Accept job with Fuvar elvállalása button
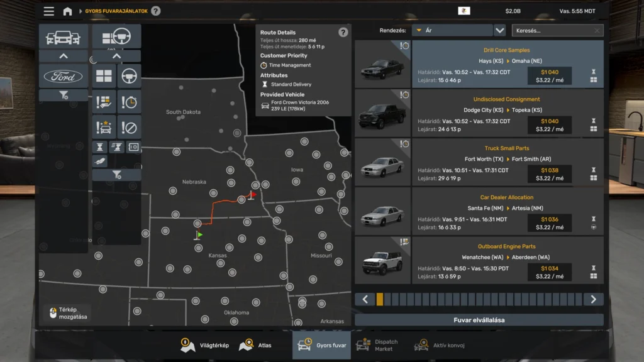 (x=479, y=320)
